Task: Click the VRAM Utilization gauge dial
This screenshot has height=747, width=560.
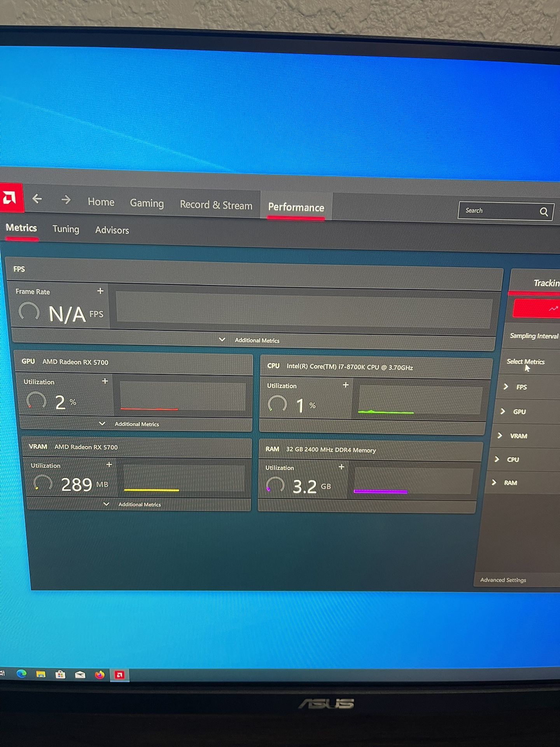Action: tap(43, 483)
